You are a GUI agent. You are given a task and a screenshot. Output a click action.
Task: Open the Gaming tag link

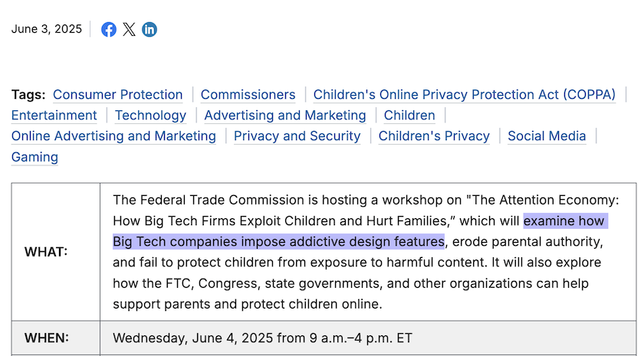(35, 157)
